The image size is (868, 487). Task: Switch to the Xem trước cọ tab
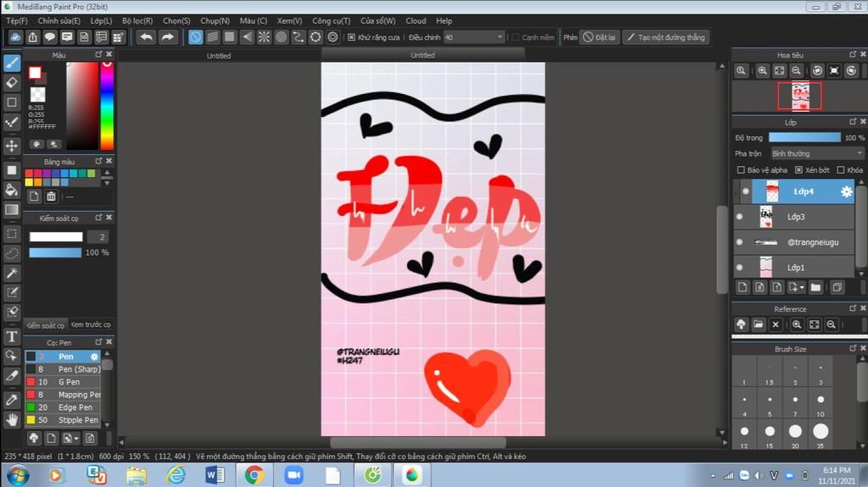coord(91,325)
